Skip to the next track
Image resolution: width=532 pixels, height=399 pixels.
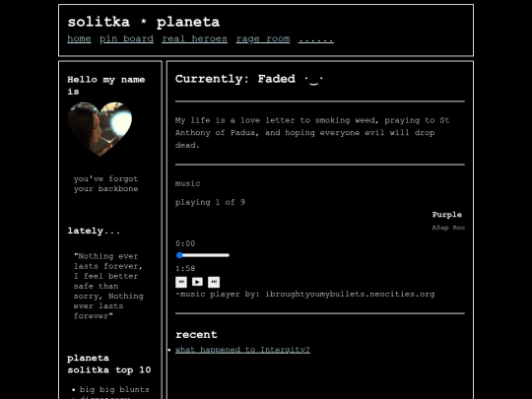click(214, 282)
